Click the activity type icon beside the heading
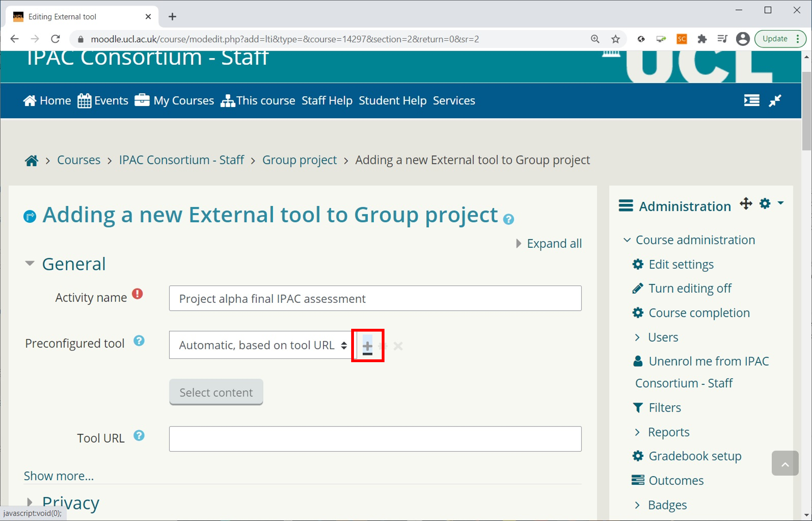 coord(30,216)
